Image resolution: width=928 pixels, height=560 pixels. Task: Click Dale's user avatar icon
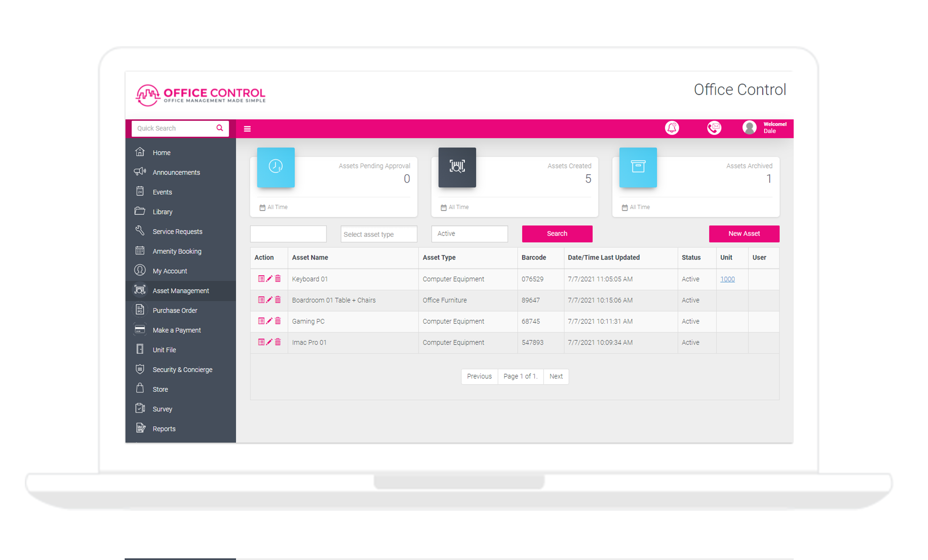coord(749,127)
